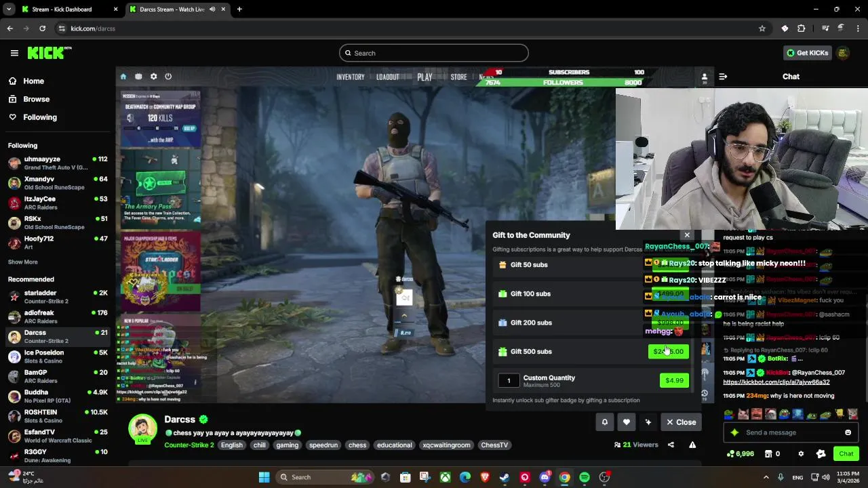Click green Chat send button

point(846,454)
